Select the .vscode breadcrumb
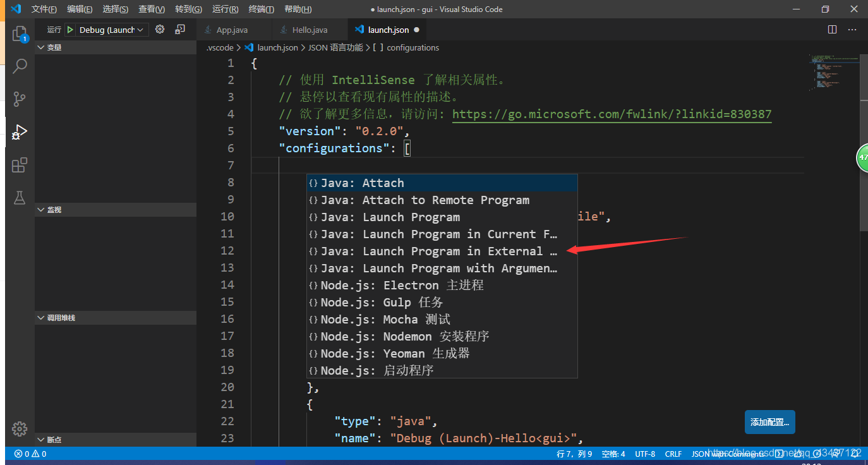 click(x=220, y=47)
